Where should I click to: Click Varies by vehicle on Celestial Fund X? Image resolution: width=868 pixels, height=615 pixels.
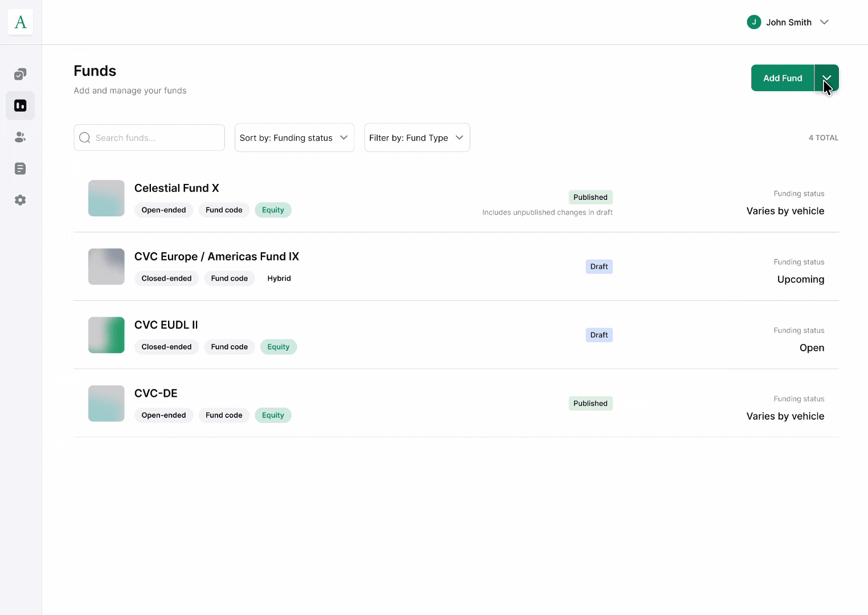click(785, 211)
